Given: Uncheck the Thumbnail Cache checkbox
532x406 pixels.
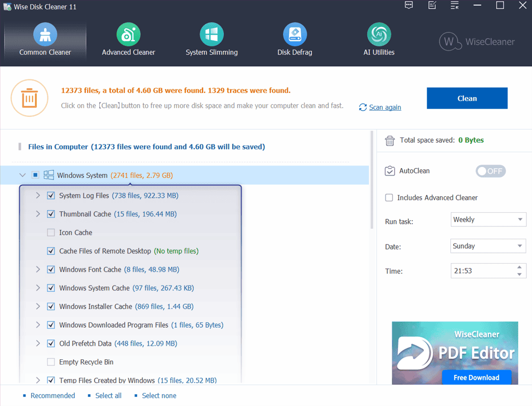Looking at the screenshot, I should (x=51, y=214).
